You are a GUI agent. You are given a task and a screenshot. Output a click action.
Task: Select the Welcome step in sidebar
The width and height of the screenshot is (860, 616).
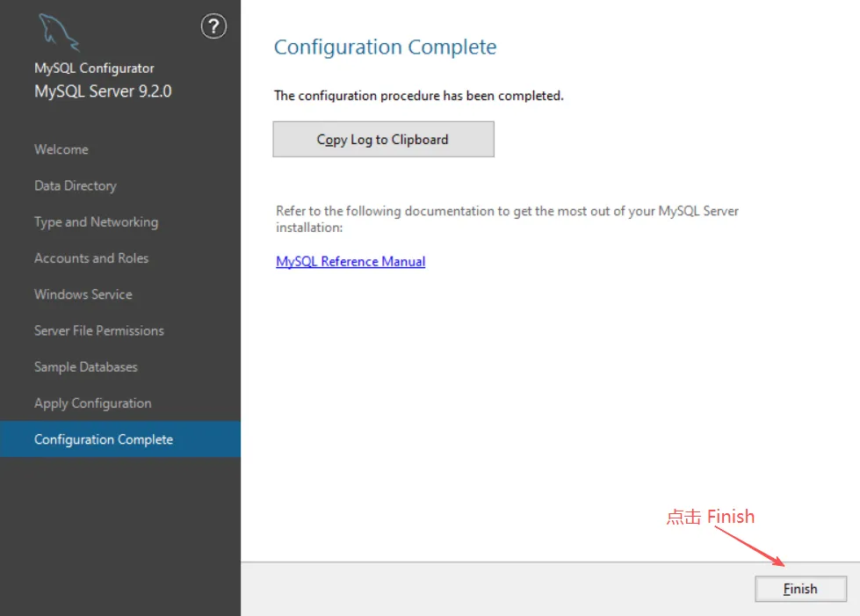61,149
